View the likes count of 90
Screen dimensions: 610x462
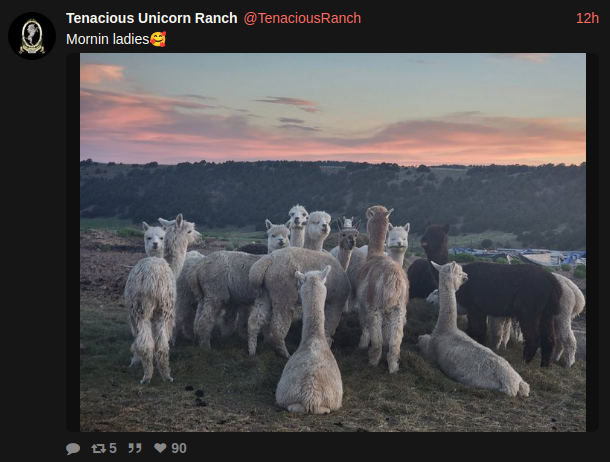coord(179,448)
